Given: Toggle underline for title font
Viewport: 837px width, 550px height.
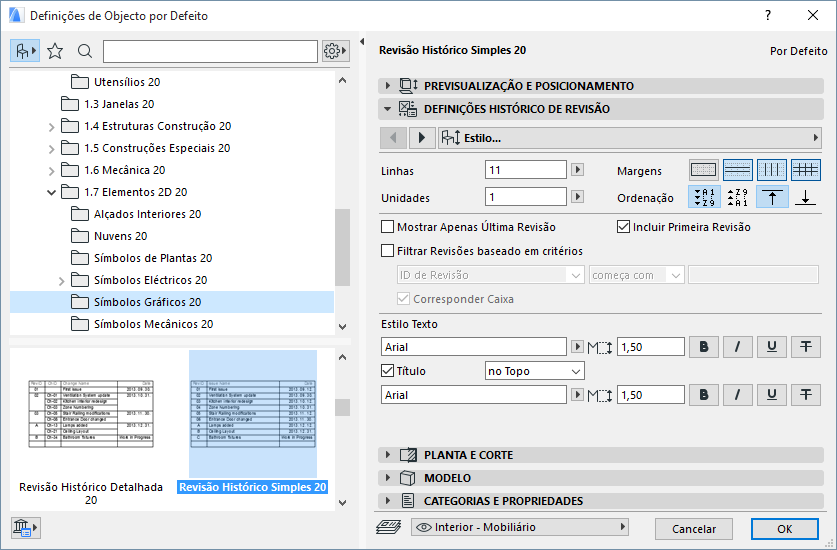Looking at the screenshot, I should [x=771, y=395].
